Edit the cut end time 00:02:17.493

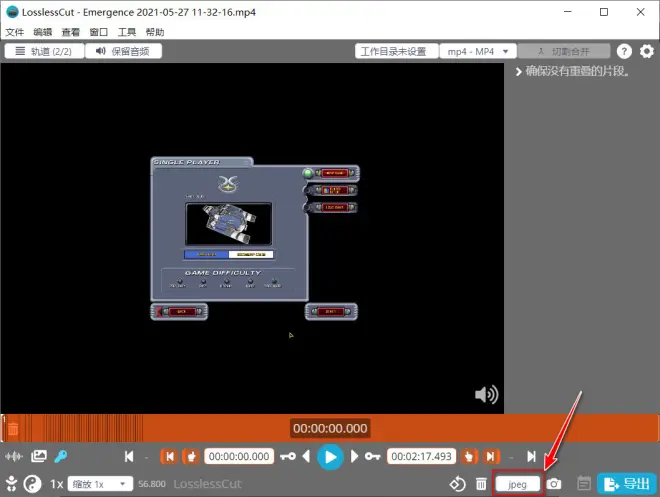pos(421,457)
